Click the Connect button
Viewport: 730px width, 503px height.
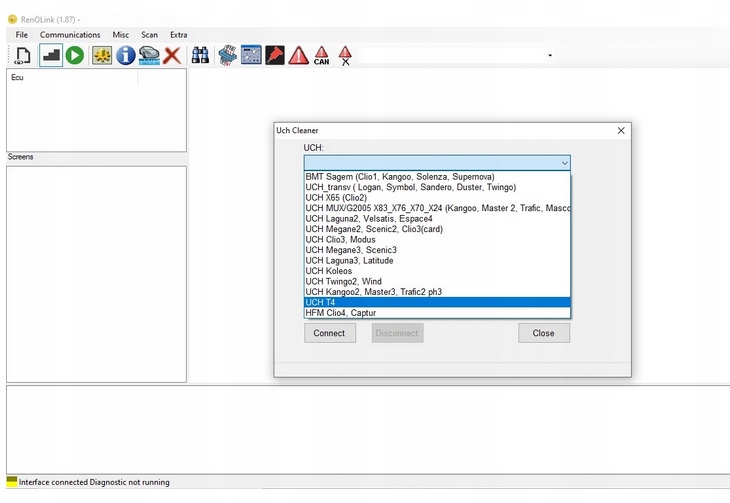[x=330, y=333]
